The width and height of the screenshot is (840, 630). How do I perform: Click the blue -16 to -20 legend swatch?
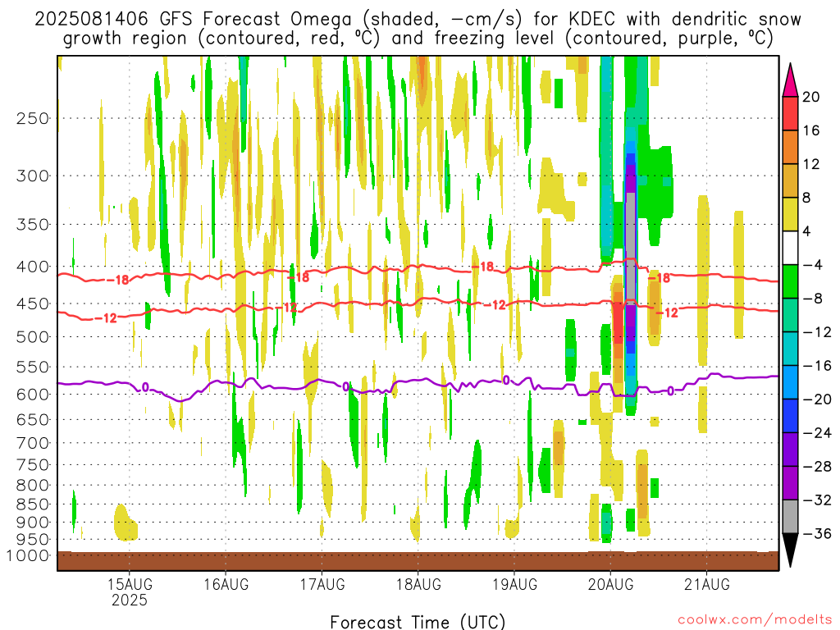[790, 382]
